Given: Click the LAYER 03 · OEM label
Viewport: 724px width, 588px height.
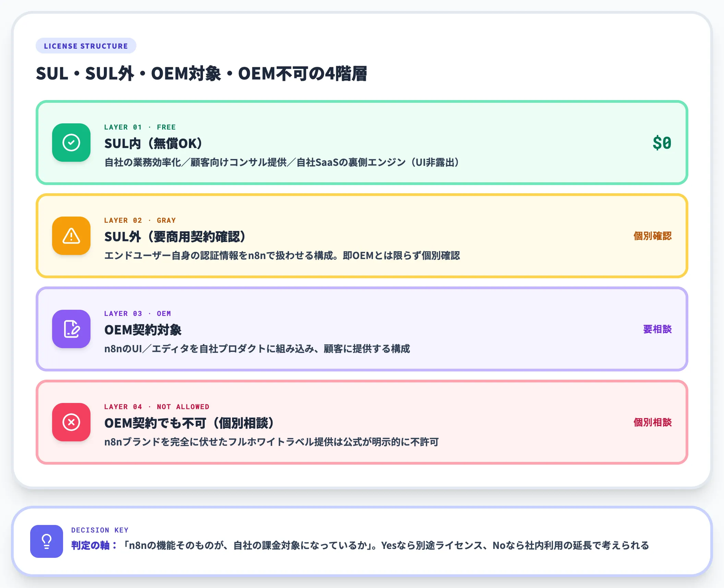Looking at the screenshot, I should pyautogui.click(x=137, y=314).
